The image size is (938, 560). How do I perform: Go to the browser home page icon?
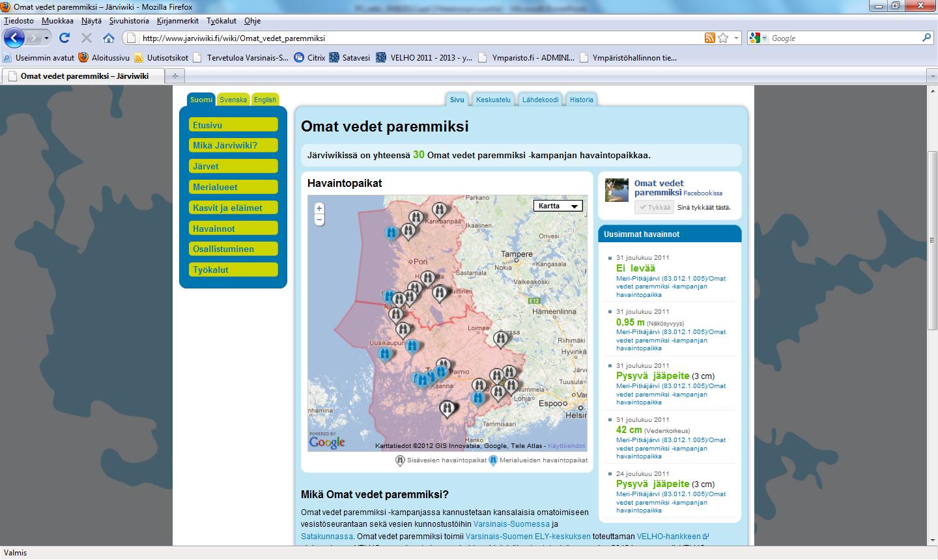pos(109,38)
